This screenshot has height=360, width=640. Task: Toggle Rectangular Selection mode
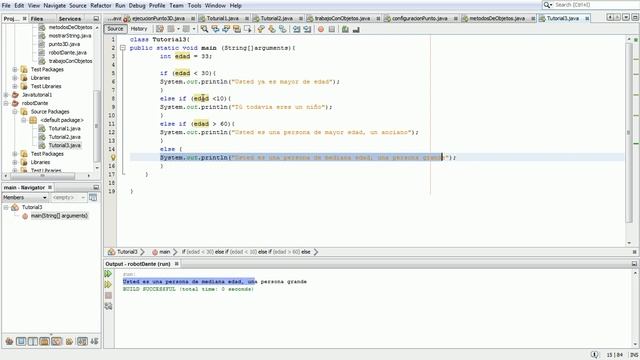click(x=247, y=29)
